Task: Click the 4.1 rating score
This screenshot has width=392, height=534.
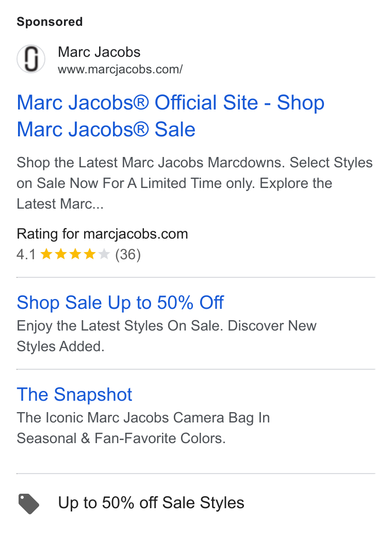Action: coord(26,255)
